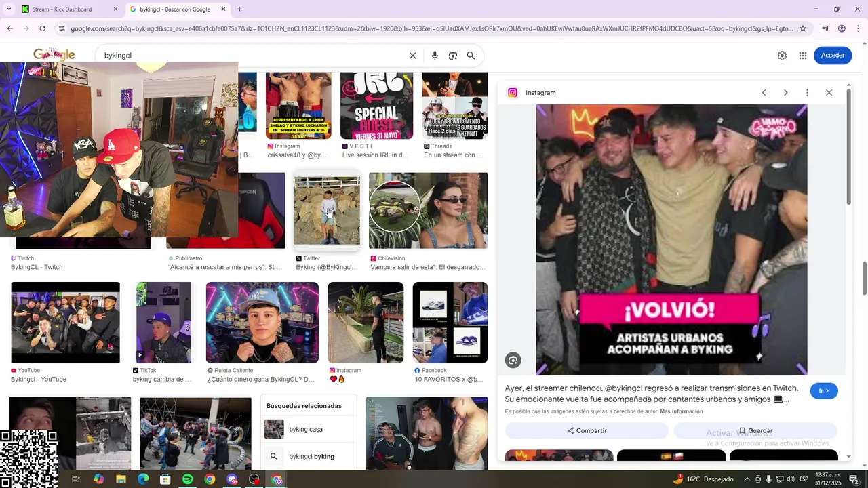This screenshot has height=488, width=868.
Task: Click the browser address bar URL
Action: tap(431, 28)
